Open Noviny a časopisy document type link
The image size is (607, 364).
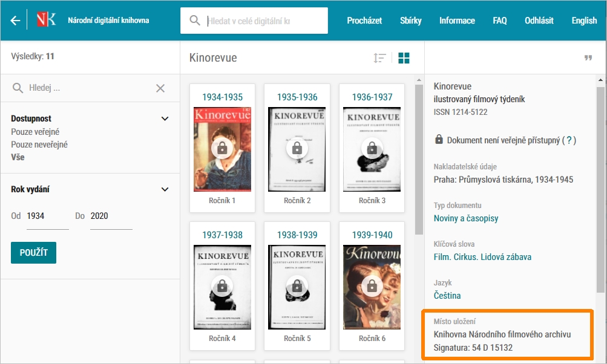pyautogui.click(x=466, y=218)
